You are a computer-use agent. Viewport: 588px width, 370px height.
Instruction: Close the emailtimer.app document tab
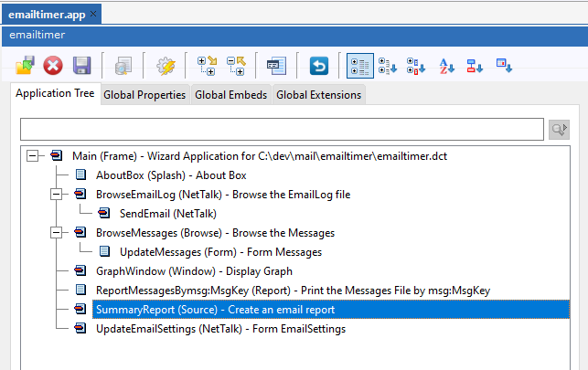(94, 14)
